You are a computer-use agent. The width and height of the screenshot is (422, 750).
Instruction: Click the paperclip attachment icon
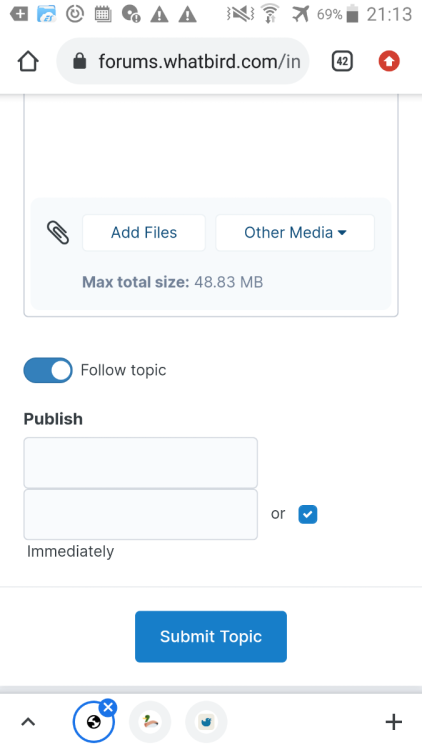pos(58,232)
